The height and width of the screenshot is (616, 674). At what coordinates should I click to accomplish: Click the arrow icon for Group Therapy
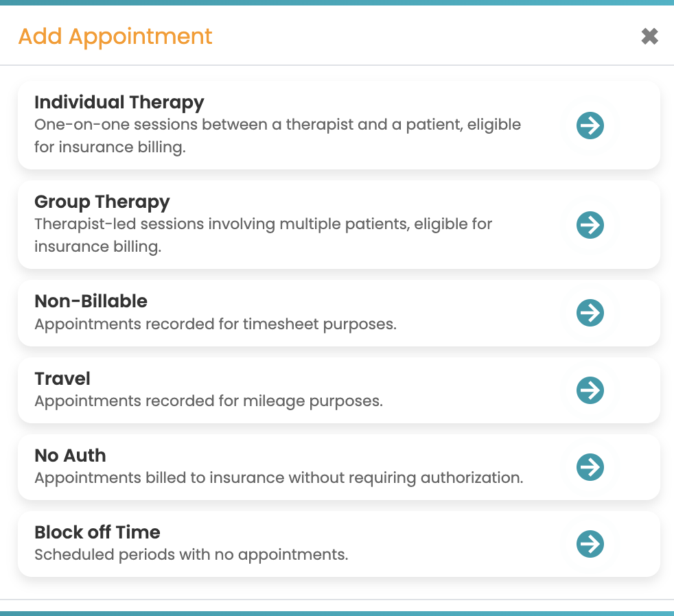coord(590,225)
